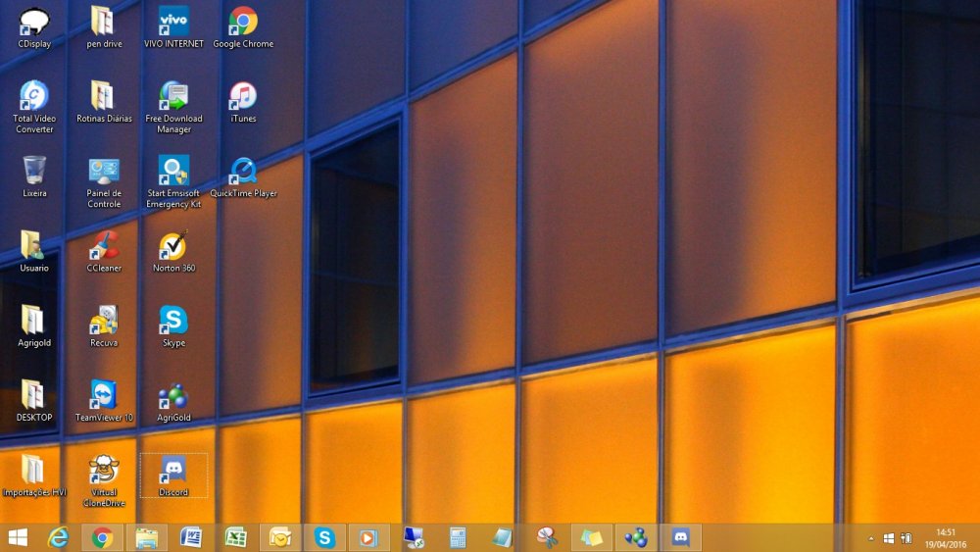Select the QuickTime Player shortcut

point(243,172)
